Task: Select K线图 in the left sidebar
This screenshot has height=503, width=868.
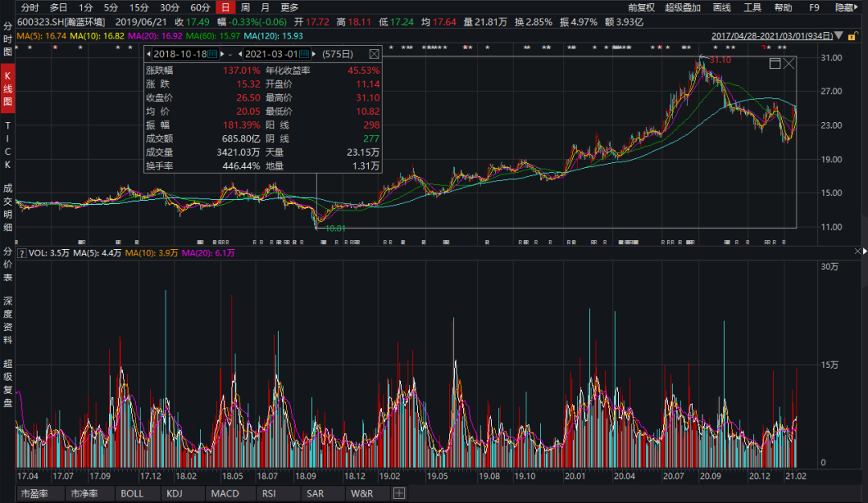Action: coord(8,88)
